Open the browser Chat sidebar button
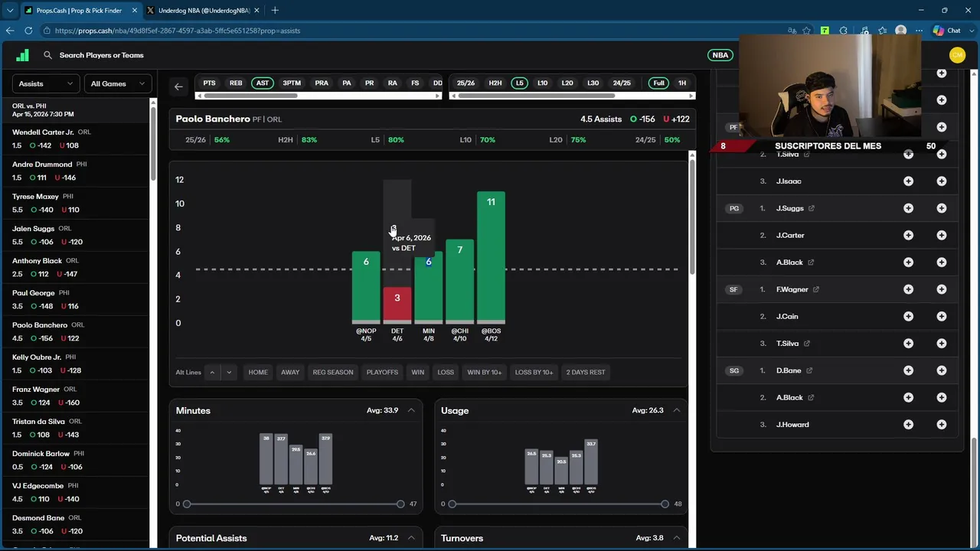Image resolution: width=980 pixels, height=551 pixels. (947, 31)
